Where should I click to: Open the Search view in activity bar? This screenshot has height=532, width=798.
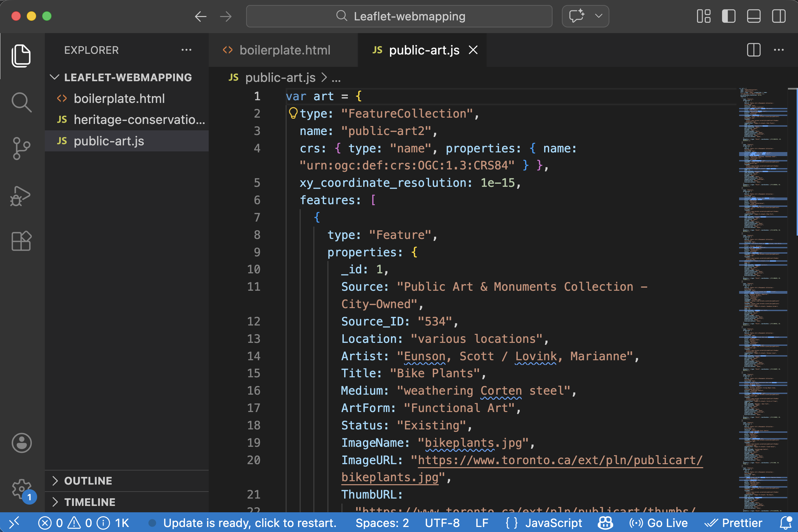click(x=21, y=102)
